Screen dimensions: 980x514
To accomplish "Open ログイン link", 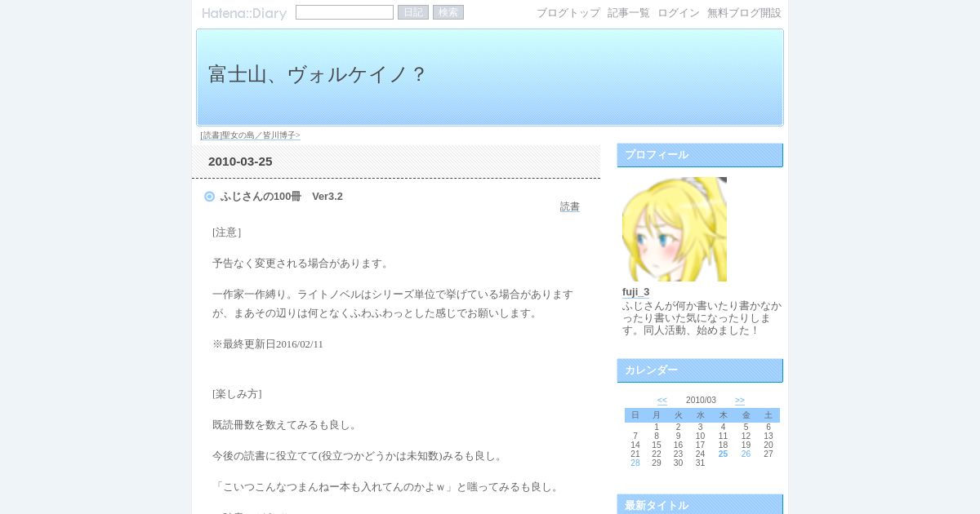I will pyautogui.click(x=679, y=13).
